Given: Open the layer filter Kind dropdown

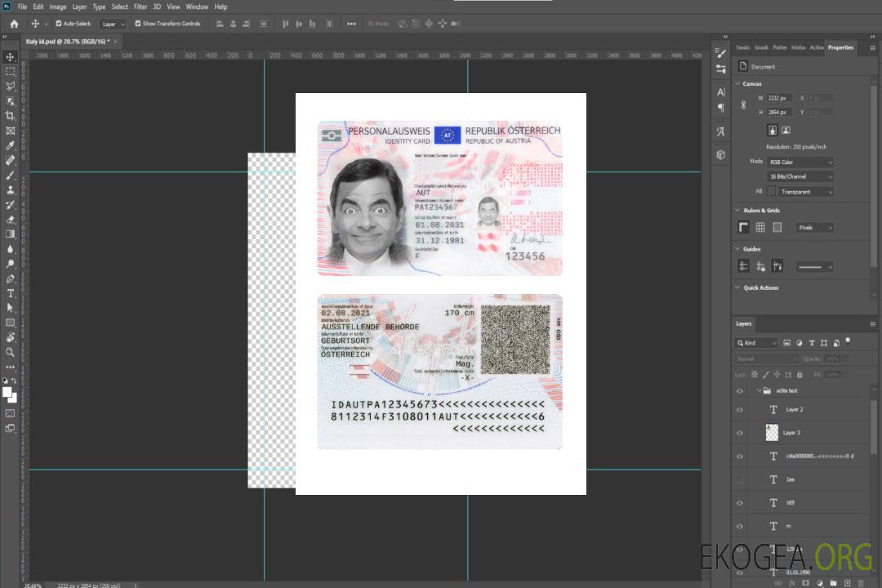Looking at the screenshot, I should pyautogui.click(x=756, y=343).
